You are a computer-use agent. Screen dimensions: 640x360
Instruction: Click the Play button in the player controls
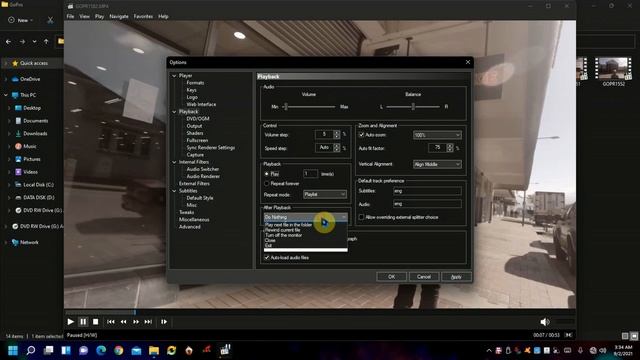(x=71, y=322)
